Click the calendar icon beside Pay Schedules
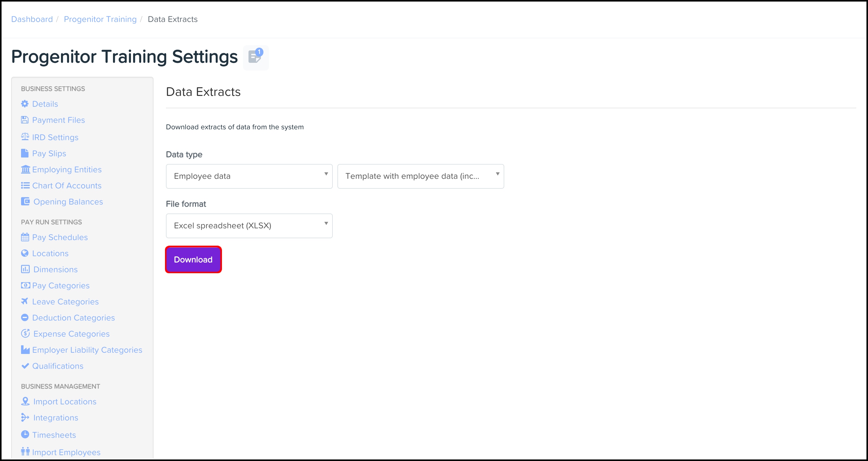 [x=25, y=237]
